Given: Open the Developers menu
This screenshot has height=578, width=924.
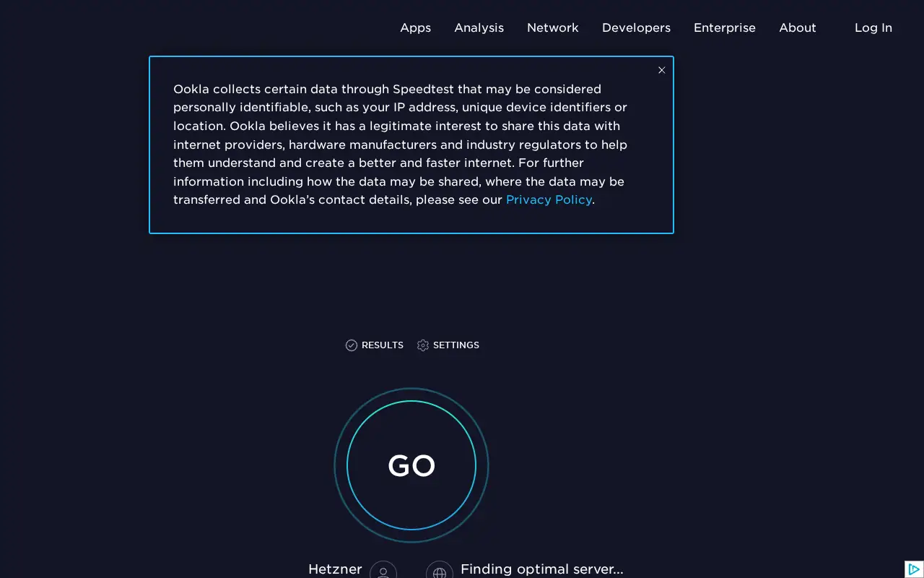Looking at the screenshot, I should [x=637, y=27].
